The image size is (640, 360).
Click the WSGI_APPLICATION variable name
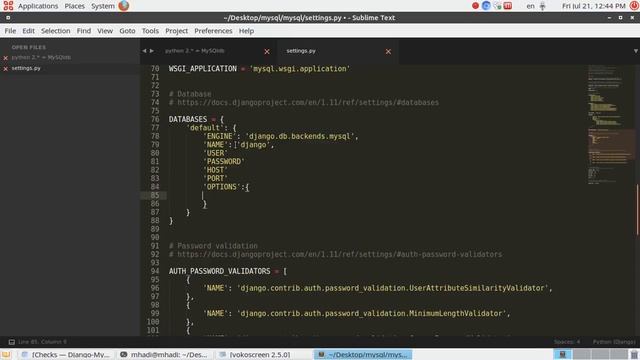coord(203,69)
